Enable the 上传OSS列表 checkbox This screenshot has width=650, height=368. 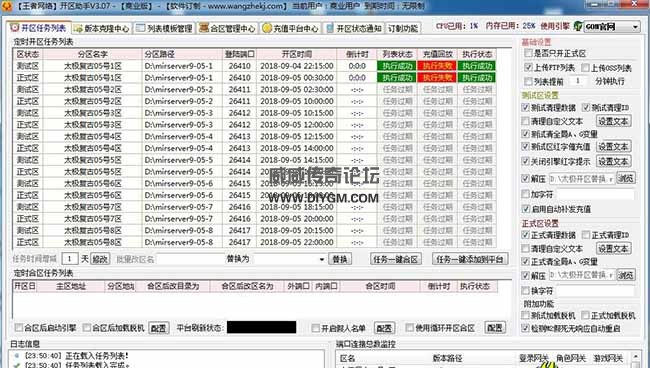[585, 68]
